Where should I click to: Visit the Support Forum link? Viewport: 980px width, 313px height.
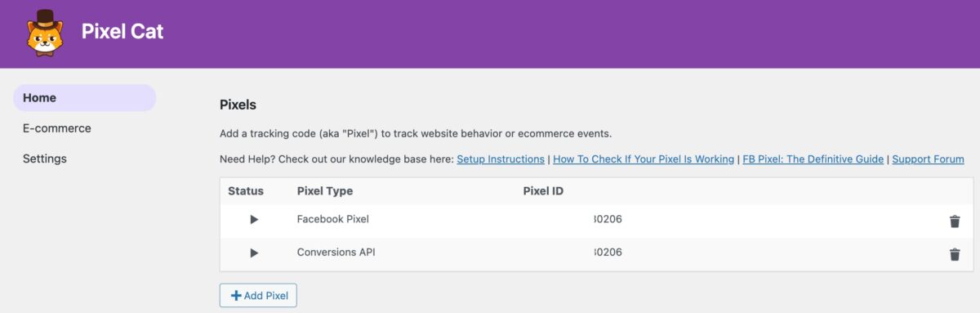coord(928,159)
